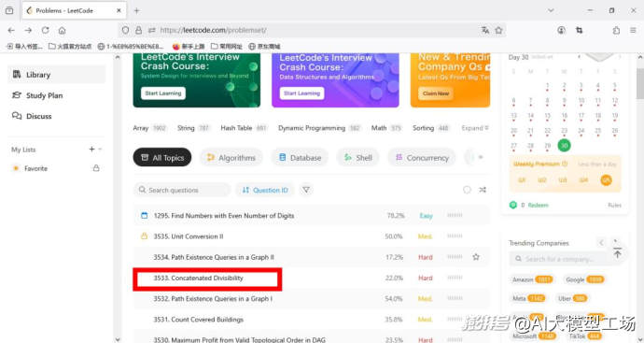Open the Question ID sort dropdown
The image size is (644, 343).
265,190
